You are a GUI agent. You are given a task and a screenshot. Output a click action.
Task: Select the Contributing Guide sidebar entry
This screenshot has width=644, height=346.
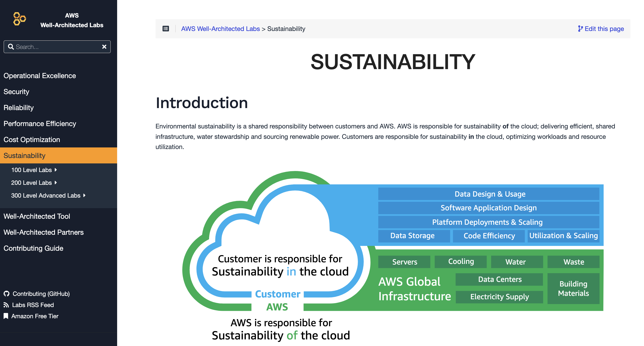pos(34,248)
